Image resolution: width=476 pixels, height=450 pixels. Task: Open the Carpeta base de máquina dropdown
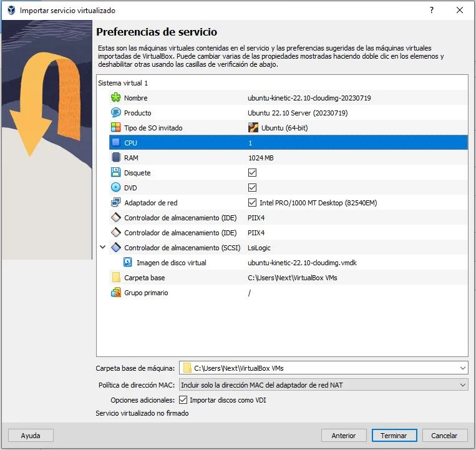tap(463, 368)
